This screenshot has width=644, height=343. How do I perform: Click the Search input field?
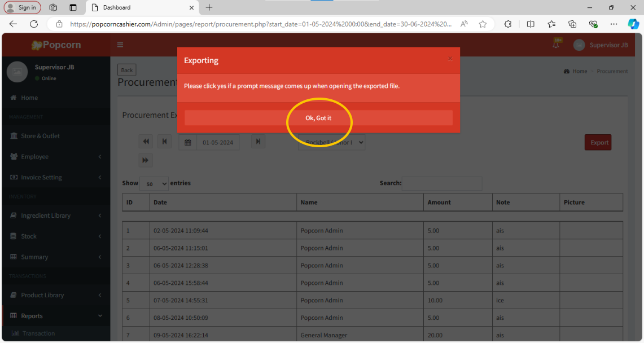[442, 183]
